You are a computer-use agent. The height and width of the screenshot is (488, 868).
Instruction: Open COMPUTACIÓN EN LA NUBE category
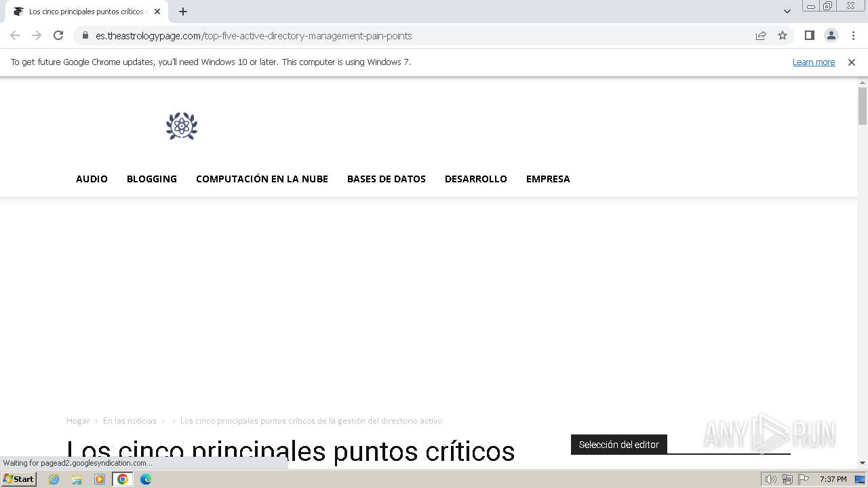tap(262, 179)
